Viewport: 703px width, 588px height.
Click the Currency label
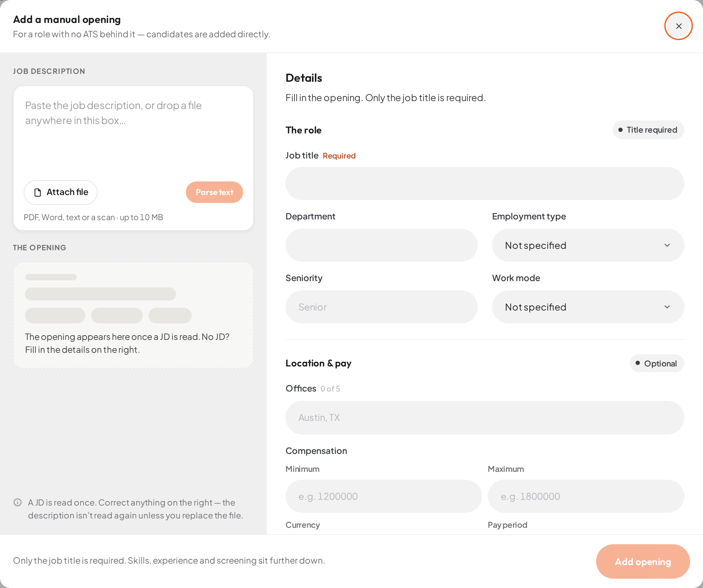coord(303,525)
